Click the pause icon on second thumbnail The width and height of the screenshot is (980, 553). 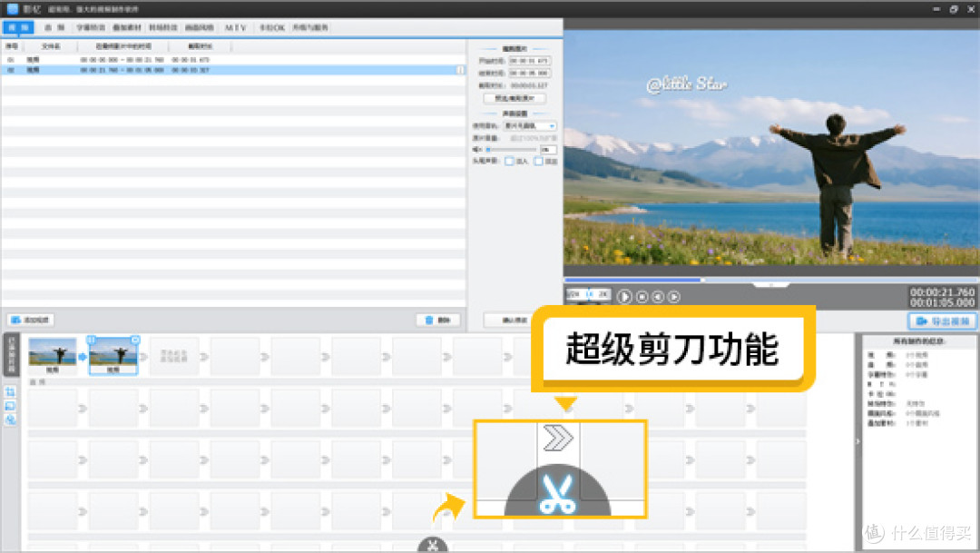(x=92, y=340)
